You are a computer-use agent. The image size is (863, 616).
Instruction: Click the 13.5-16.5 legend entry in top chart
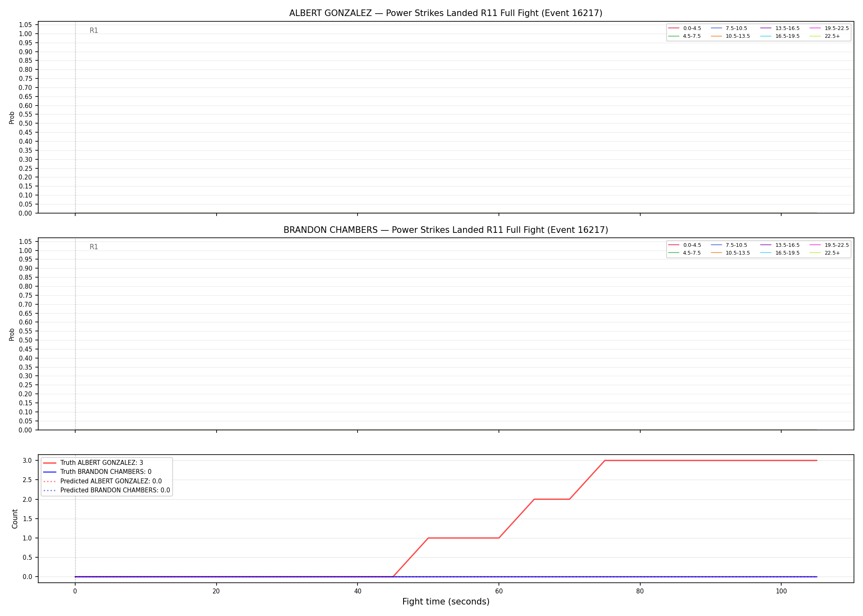[780, 28]
